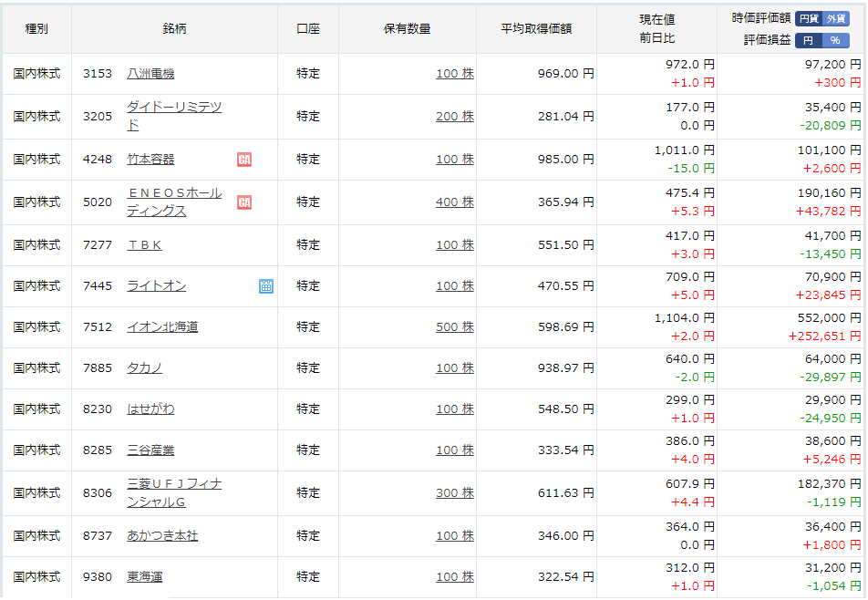Open the 竹本容器 stock link
This screenshot has width=868, height=600.
click(x=150, y=159)
